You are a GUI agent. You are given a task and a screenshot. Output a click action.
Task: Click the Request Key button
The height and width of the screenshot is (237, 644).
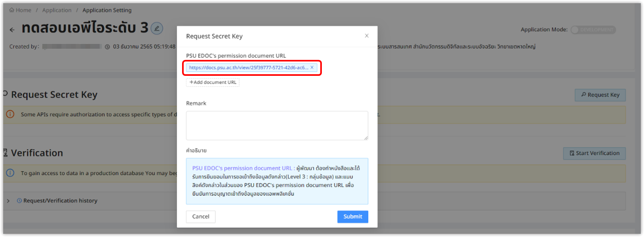point(600,95)
